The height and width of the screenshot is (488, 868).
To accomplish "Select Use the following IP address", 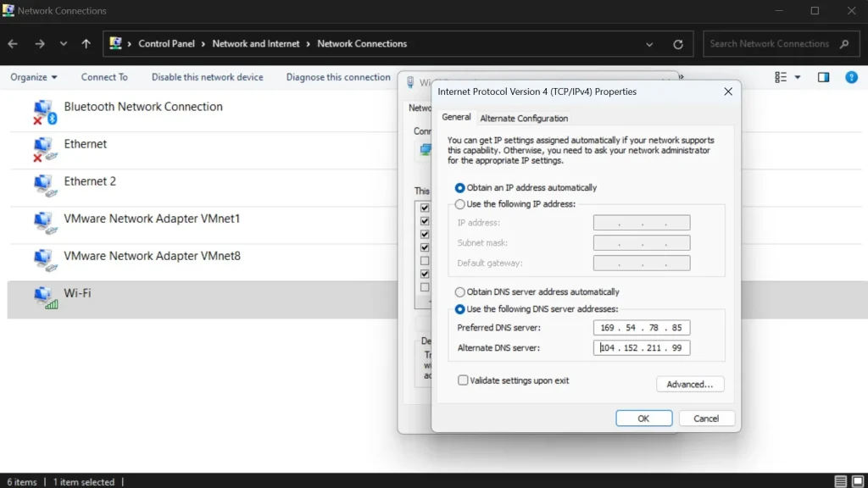I will click(460, 204).
